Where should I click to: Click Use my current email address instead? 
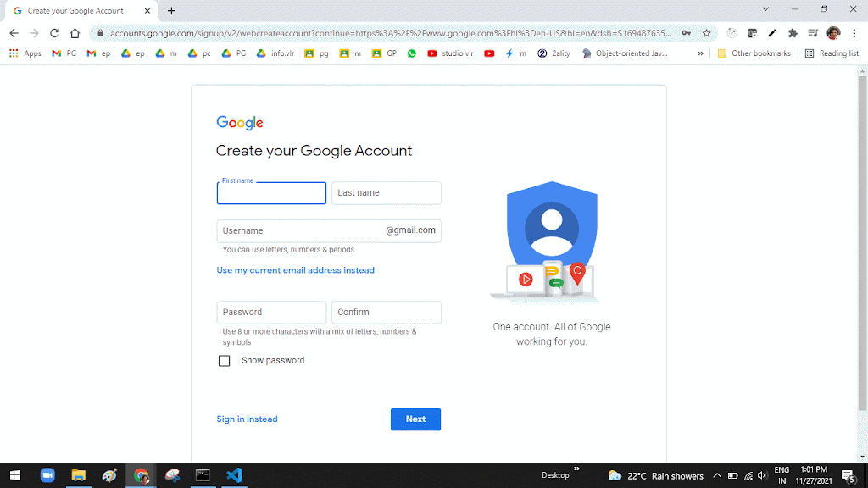(295, 270)
